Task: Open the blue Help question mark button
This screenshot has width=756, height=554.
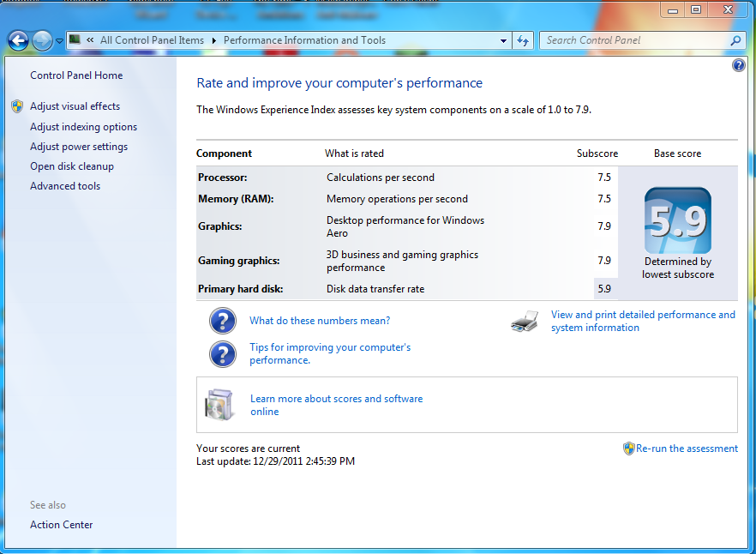Action: click(x=739, y=65)
